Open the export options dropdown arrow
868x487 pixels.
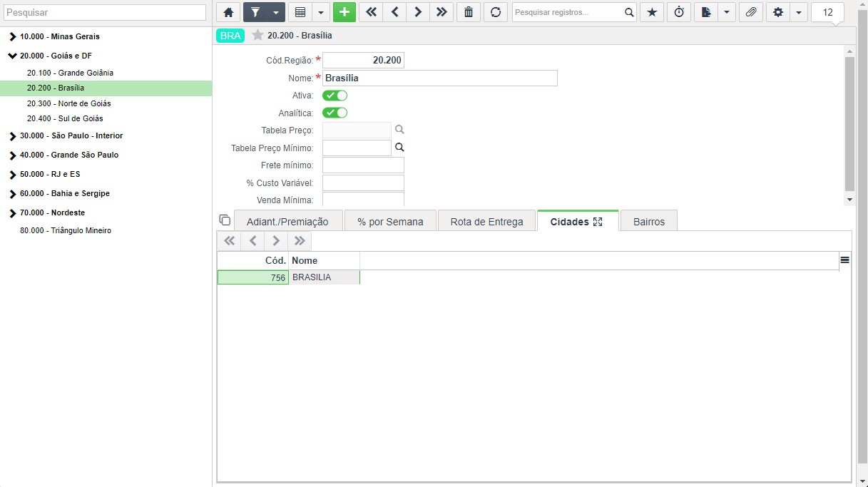(x=727, y=12)
